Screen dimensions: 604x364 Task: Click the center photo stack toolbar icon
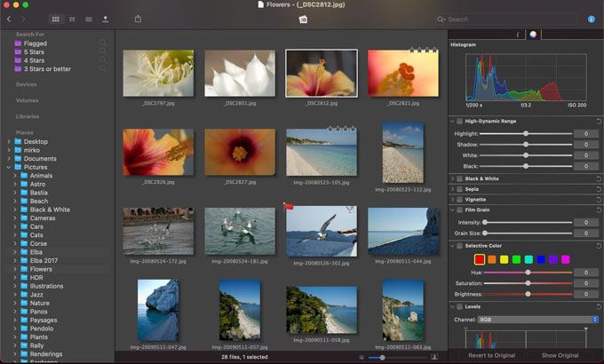click(x=303, y=19)
